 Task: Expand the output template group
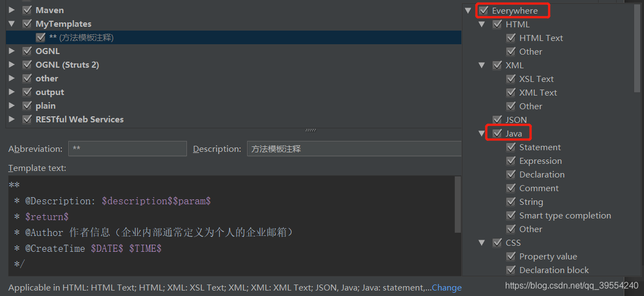tap(11, 92)
